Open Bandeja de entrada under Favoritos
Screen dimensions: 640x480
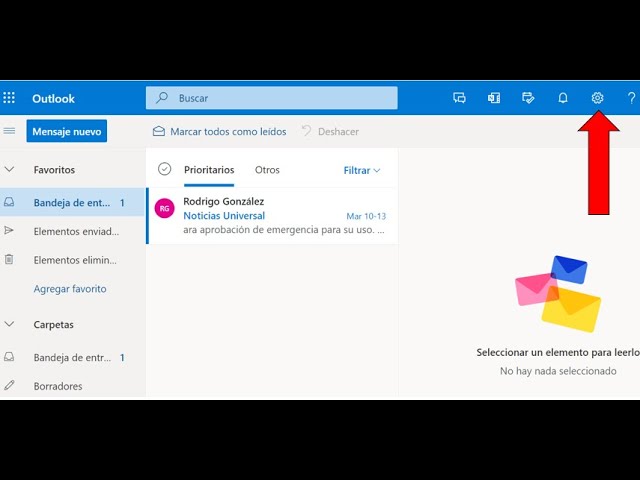pyautogui.click(x=72, y=202)
